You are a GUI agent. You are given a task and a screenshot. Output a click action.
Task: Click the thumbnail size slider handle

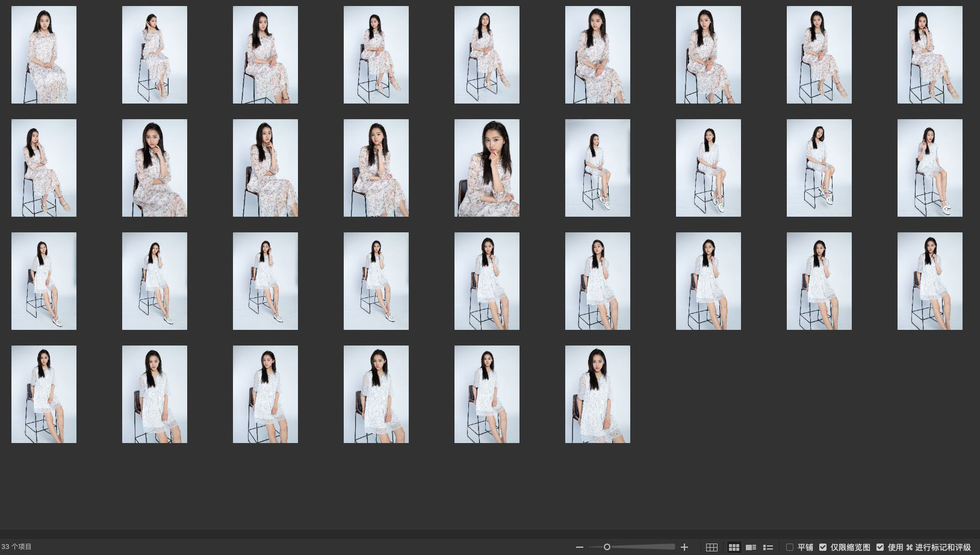(607, 547)
